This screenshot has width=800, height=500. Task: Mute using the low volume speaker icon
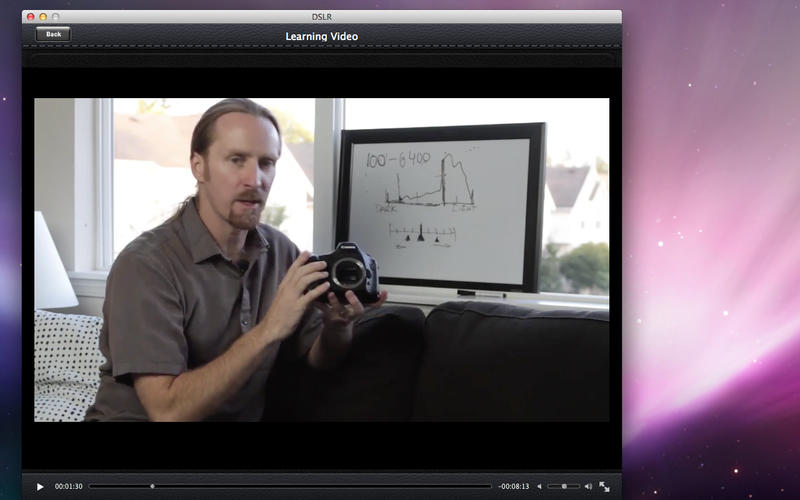pos(539,486)
